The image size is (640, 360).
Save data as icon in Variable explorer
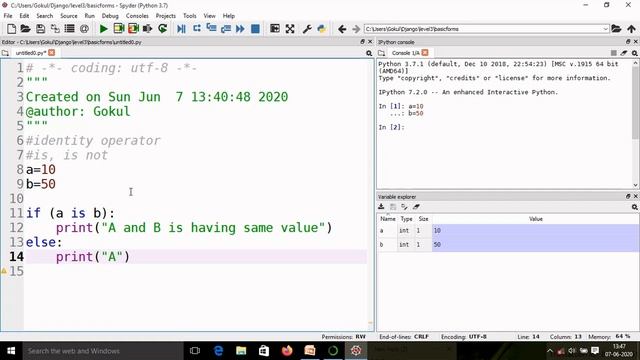(393, 207)
